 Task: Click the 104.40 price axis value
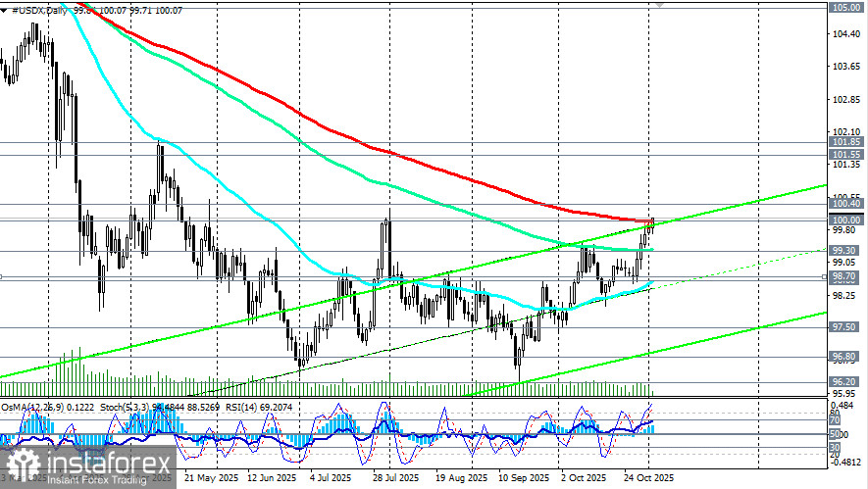(846, 33)
